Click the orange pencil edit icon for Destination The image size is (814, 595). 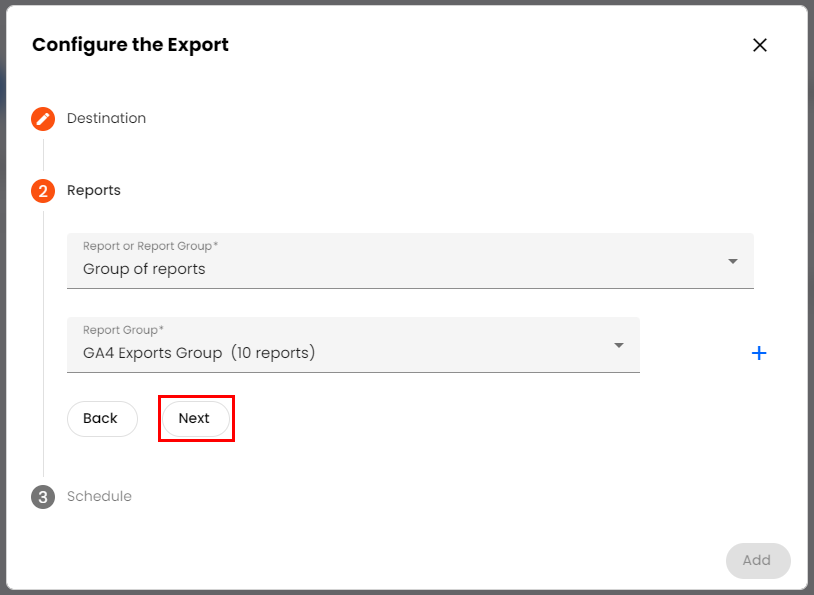pos(43,119)
